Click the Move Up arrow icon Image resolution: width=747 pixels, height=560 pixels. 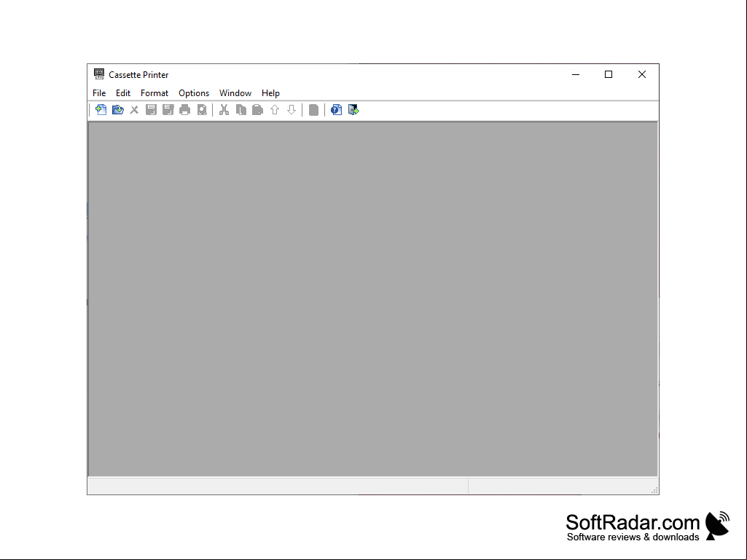pos(275,110)
